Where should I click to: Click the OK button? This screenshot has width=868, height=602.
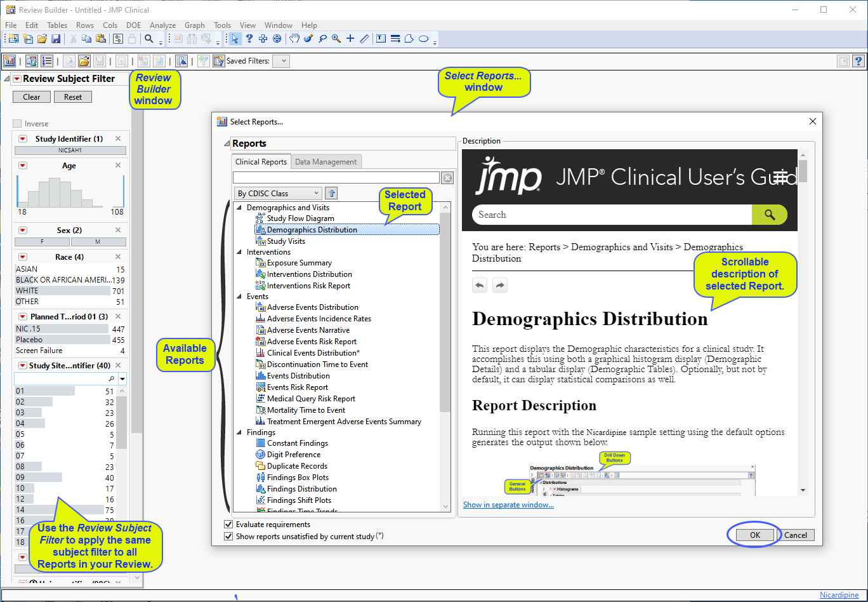(x=754, y=535)
